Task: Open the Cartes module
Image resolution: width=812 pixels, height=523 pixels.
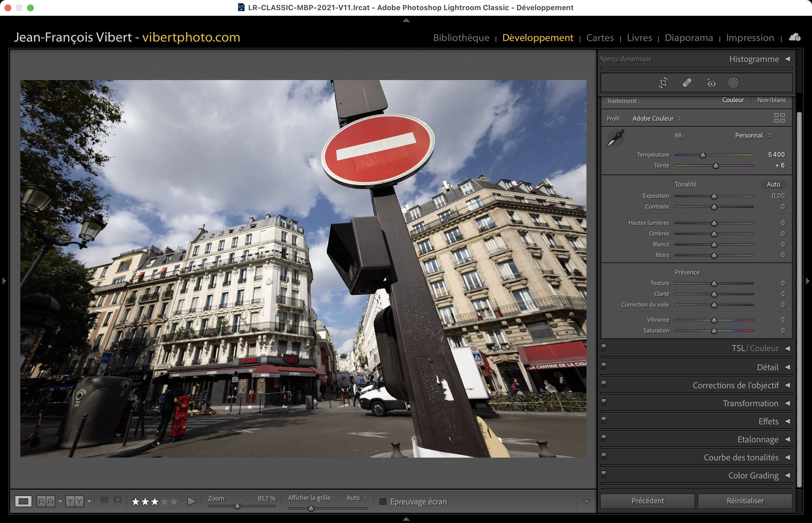Action: (600, 38)
